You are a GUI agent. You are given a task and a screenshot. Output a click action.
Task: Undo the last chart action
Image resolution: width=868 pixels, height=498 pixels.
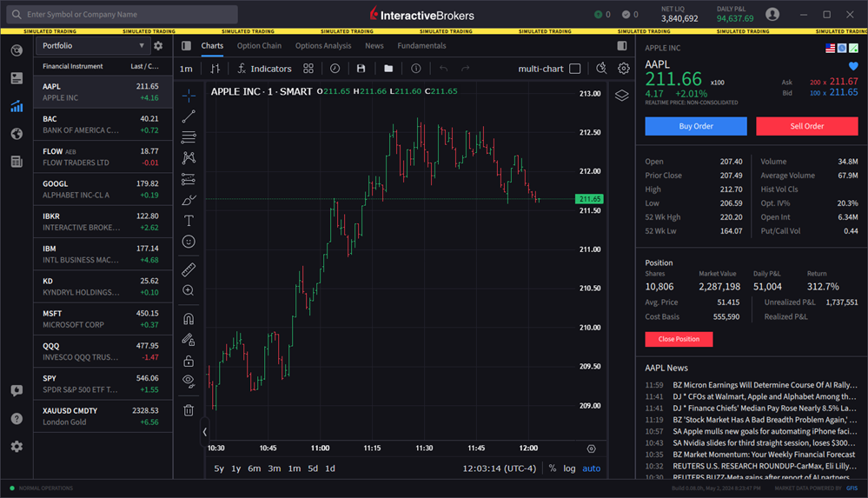point(443,69)
